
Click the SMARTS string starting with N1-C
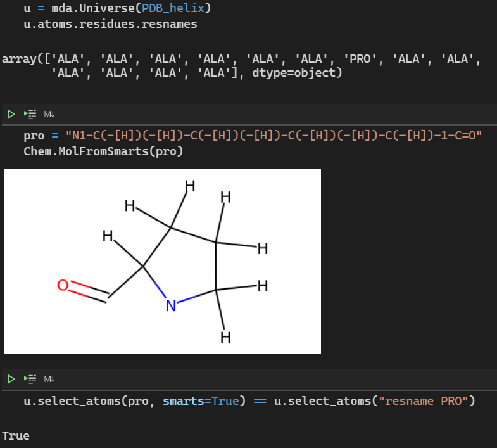coord(274,136)
